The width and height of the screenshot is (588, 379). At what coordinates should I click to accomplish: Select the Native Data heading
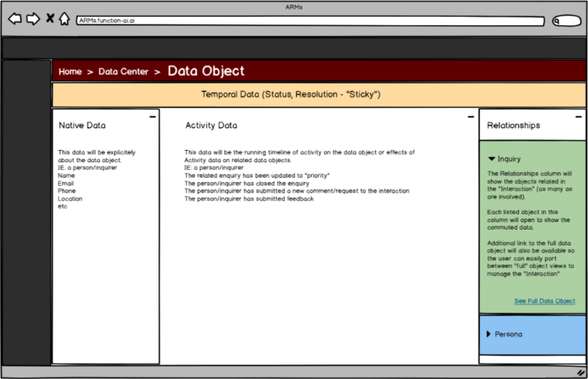[x=82, y=126]
